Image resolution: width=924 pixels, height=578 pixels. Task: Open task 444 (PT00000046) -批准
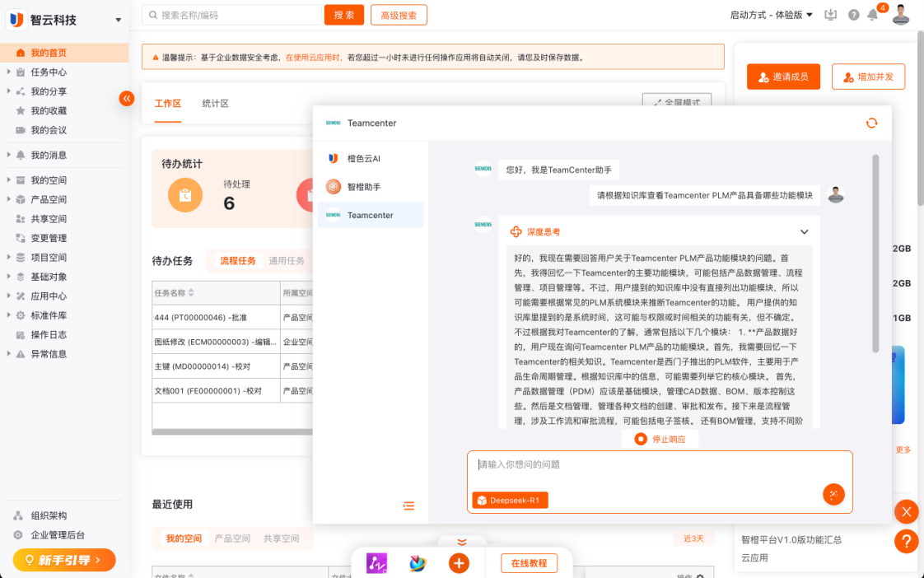(200, 318)
